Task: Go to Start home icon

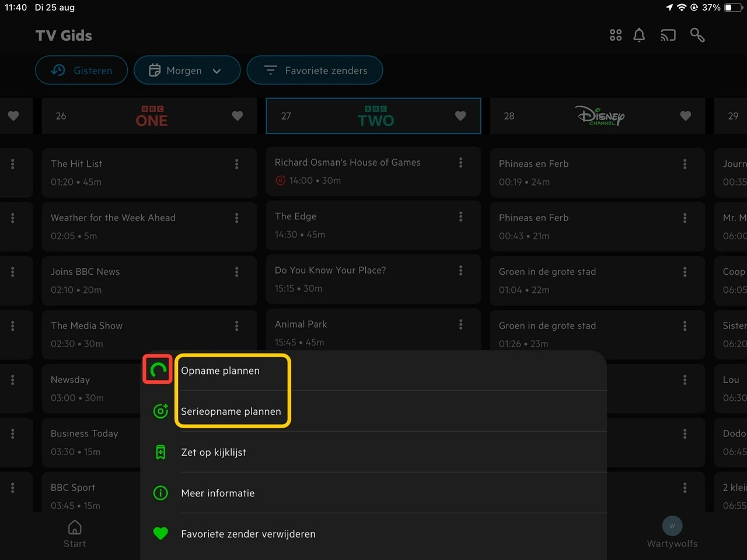Action: pos(75,528)
